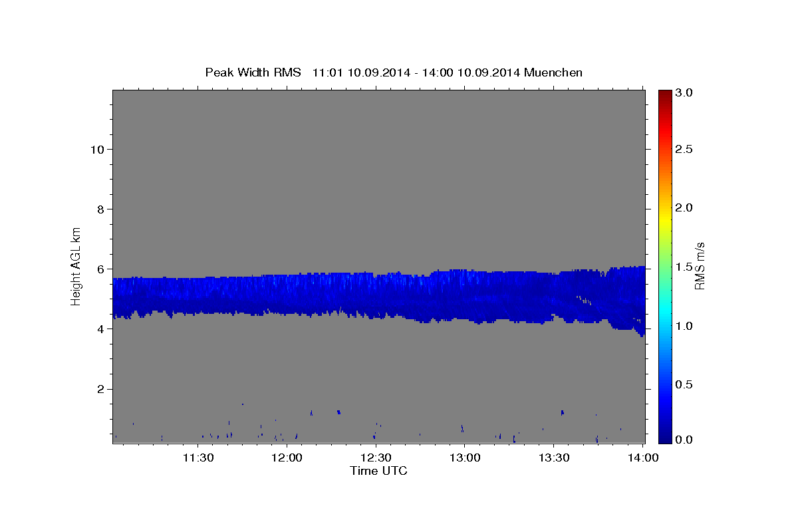Click the 12:00 time tick label
798x532 pixels.
click(287, 458)
